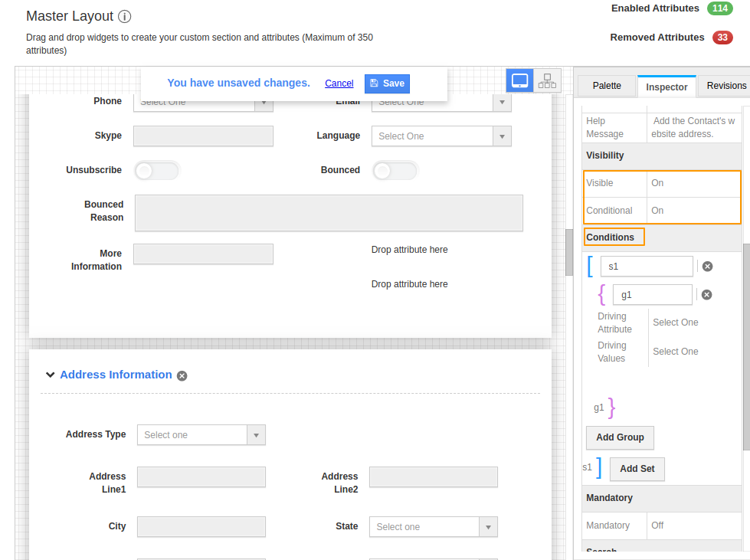Toggle the Unsubscribe switch

156,170
